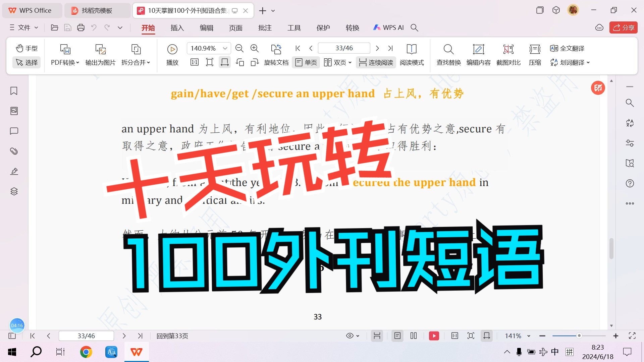The width and height of the screenshot is (644, 362).
Task: Click the right sidebar translate icon
Action: pos(630,123)
